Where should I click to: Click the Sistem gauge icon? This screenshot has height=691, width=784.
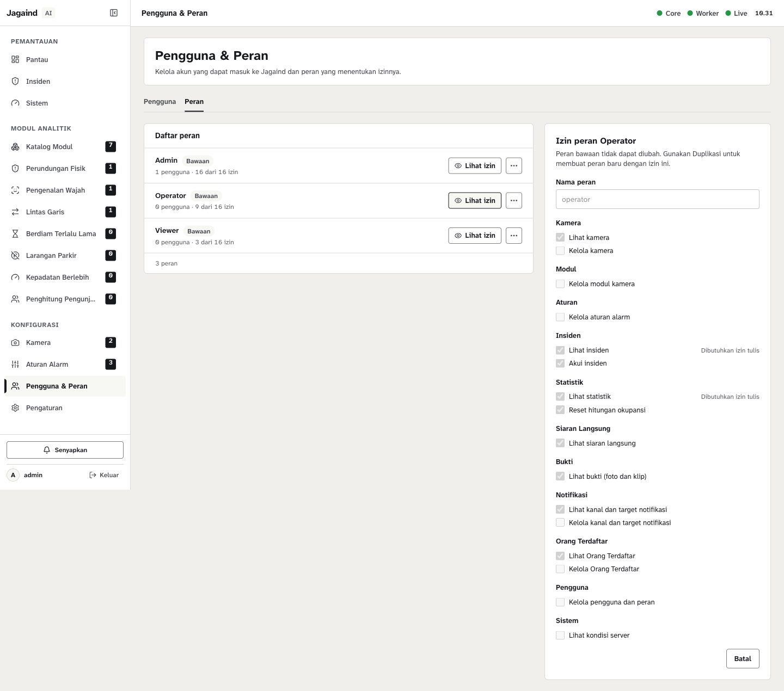(15, 103)
